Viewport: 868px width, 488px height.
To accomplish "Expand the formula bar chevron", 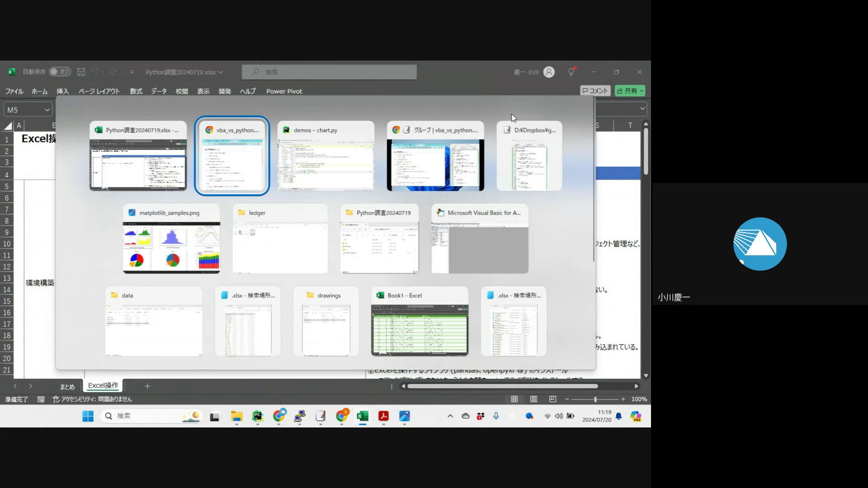I will 642,109.
